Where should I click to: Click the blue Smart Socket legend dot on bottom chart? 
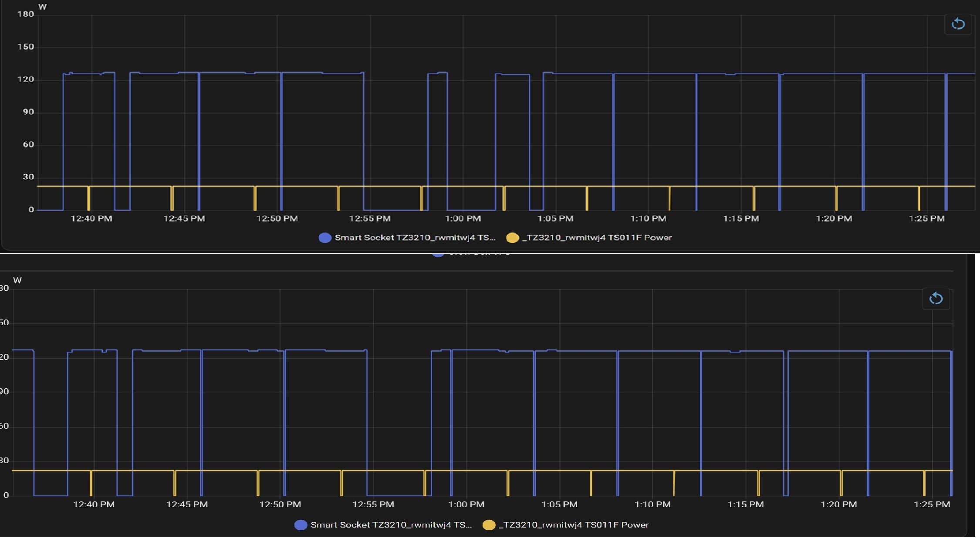click(x=301, y=525)
